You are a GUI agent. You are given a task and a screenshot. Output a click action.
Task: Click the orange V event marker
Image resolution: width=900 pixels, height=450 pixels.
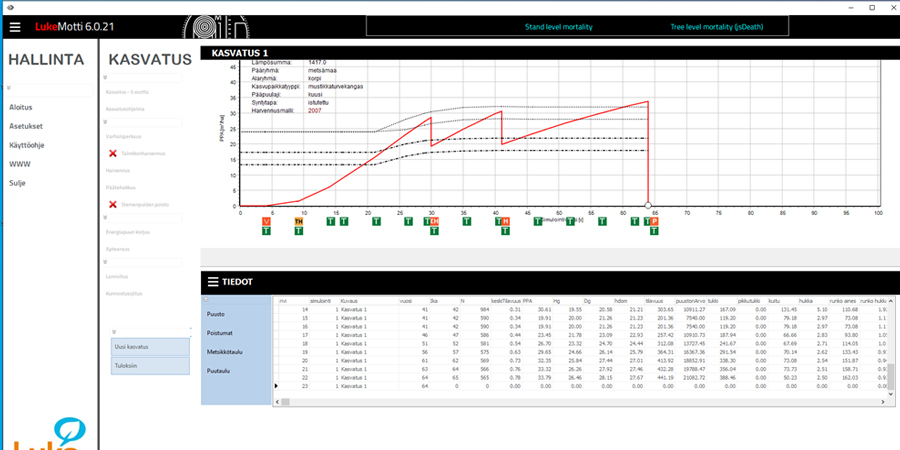point(266,221)
